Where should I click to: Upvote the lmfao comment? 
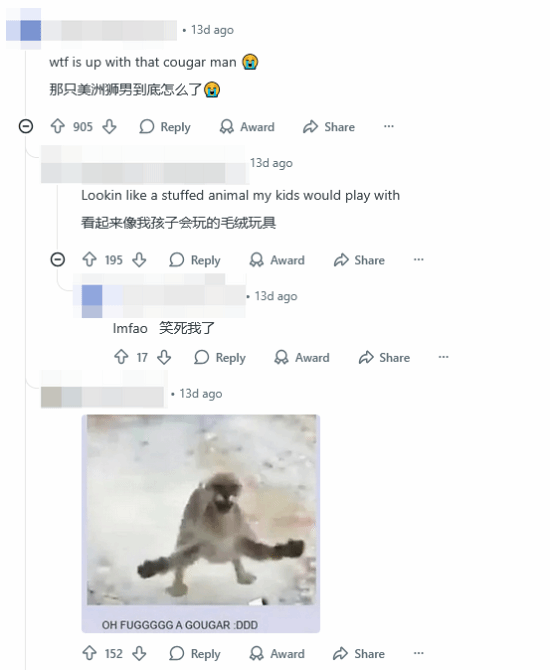point(121,357)
